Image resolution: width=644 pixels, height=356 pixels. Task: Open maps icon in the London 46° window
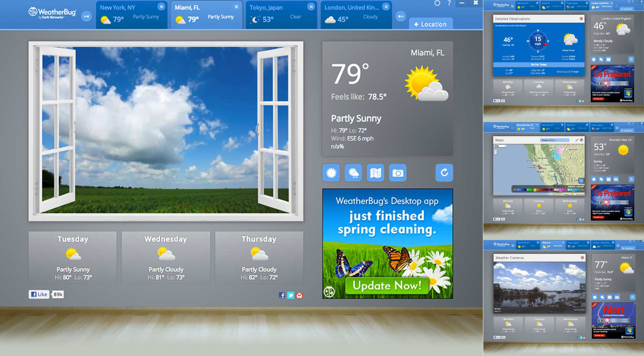[608, 59]
